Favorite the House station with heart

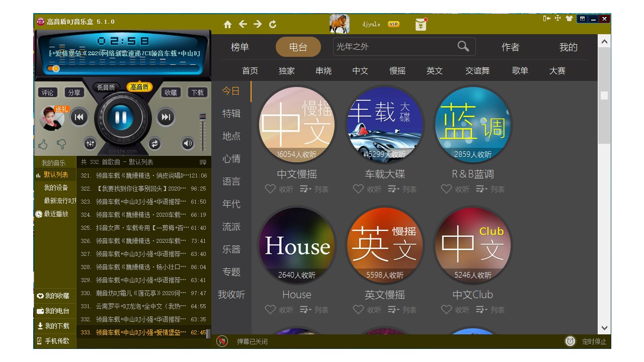(270, 310)
